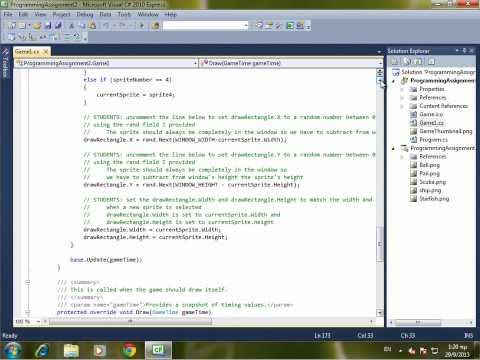480x360 pixels.
Task: Open the Windows Start button
Action: pos(12,350)
